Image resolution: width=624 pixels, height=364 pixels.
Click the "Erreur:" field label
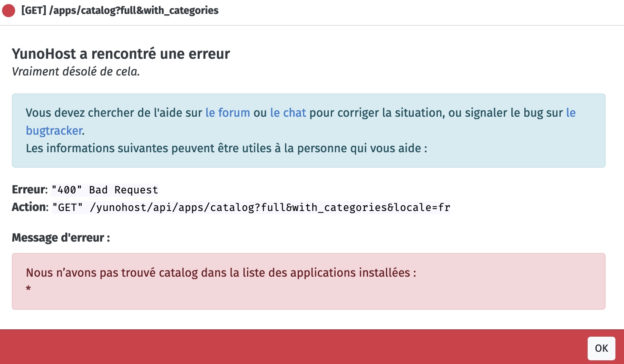pos(30,190)
